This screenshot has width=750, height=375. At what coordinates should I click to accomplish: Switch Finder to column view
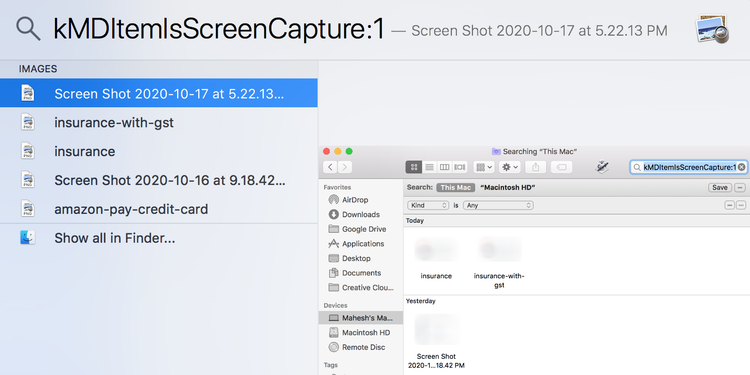[x=445, y=167]
